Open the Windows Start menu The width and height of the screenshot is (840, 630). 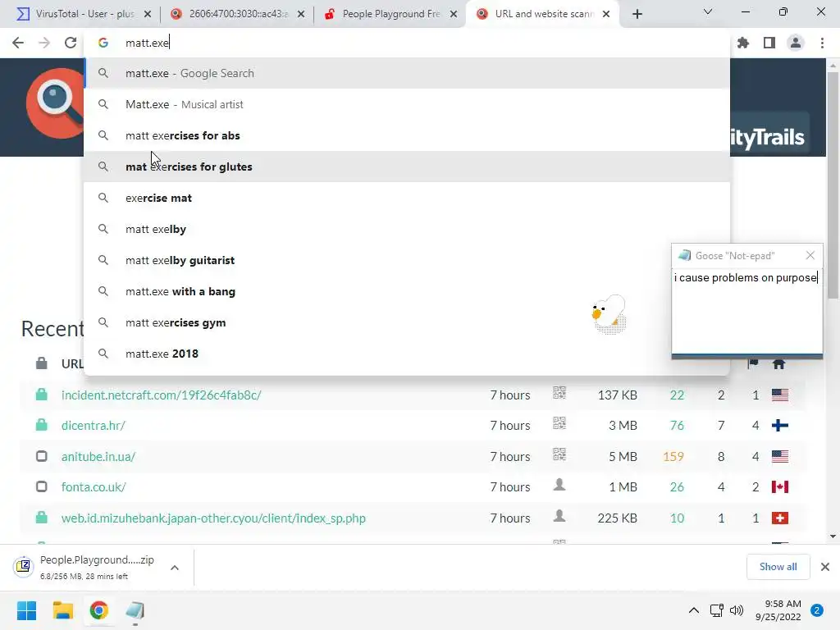click(26, 610)
